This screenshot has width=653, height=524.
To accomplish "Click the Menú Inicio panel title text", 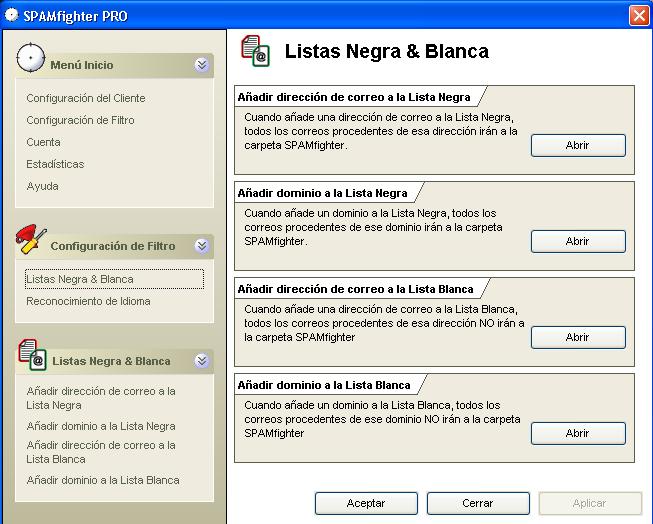I will [x=82, y=65].
